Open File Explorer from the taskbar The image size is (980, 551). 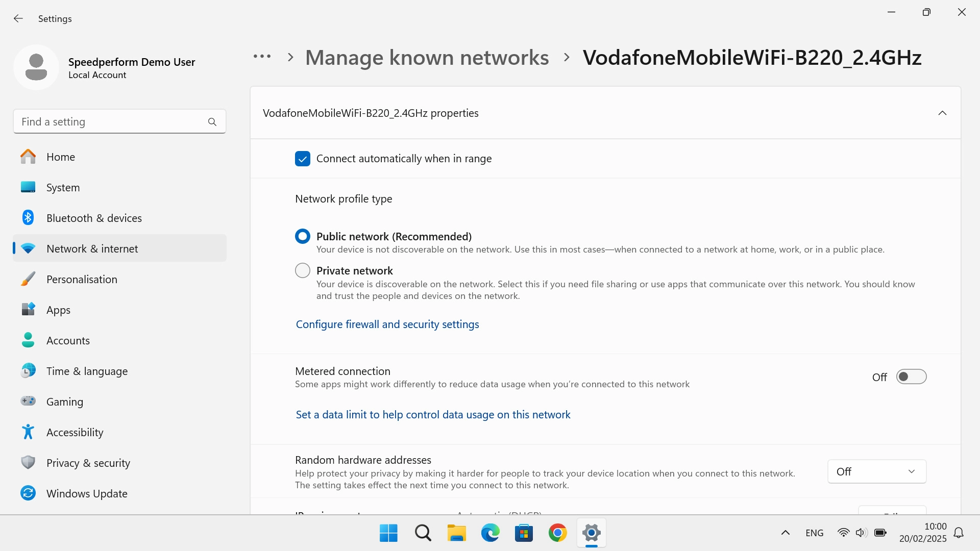(456, 533)
